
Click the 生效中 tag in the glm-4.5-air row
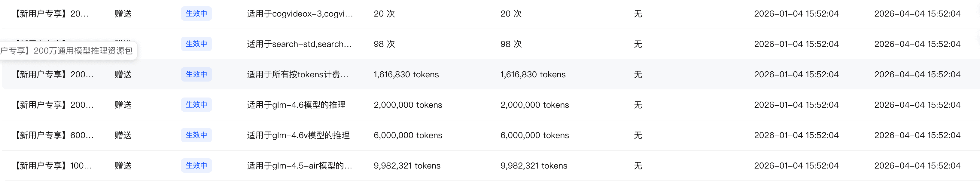point(196,166)
